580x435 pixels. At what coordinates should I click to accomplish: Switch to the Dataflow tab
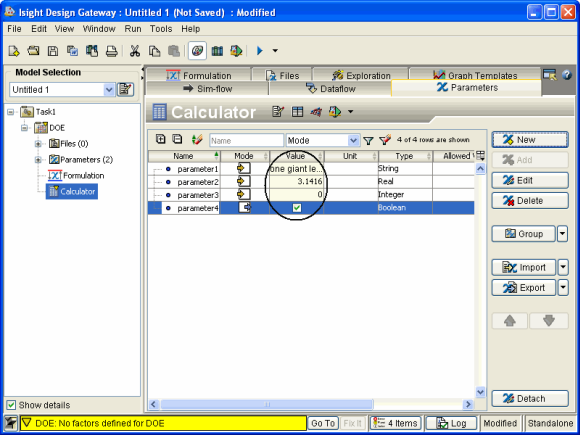(x=330, y=89)
